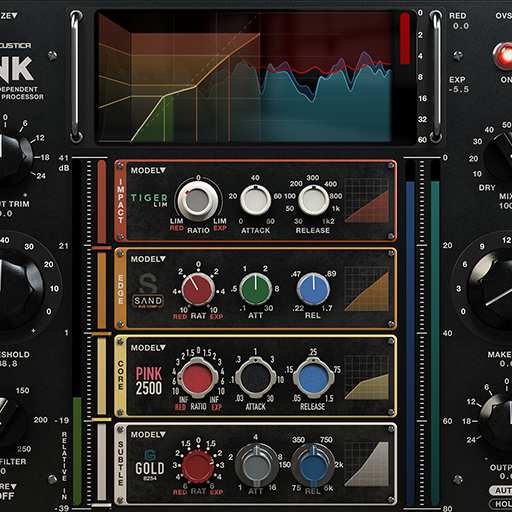Click the black ATTACK knob on Pink 2500
Image resolution: width=512 pixels, height=512 pixels.
256,377
